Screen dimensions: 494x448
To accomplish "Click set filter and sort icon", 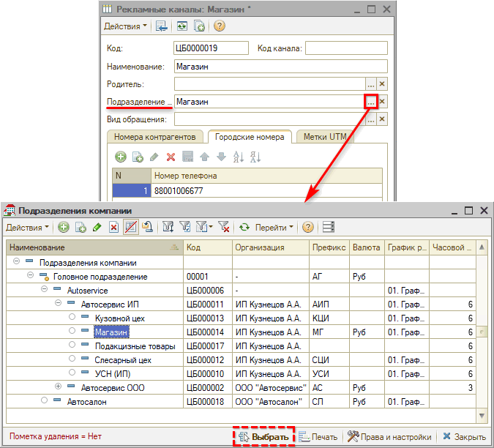I will point(168,227).
